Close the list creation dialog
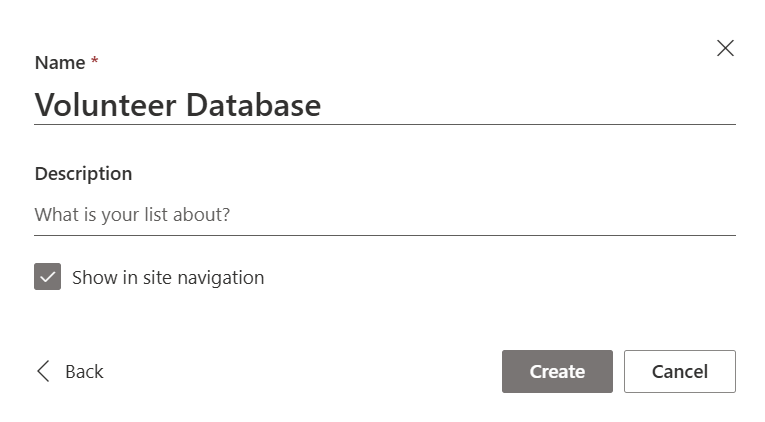This screenshot has height=422, width=765. [x=725, y=48]
